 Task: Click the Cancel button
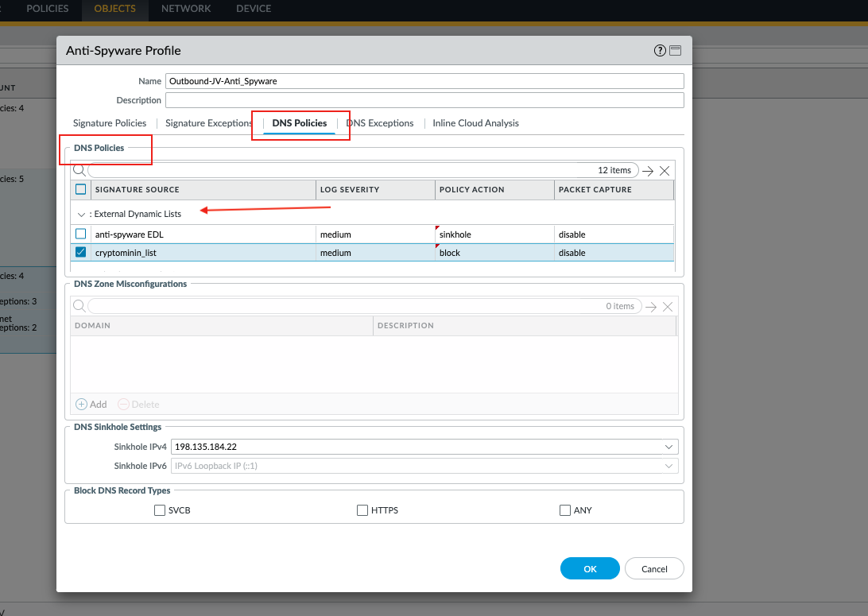click(654, 569)
